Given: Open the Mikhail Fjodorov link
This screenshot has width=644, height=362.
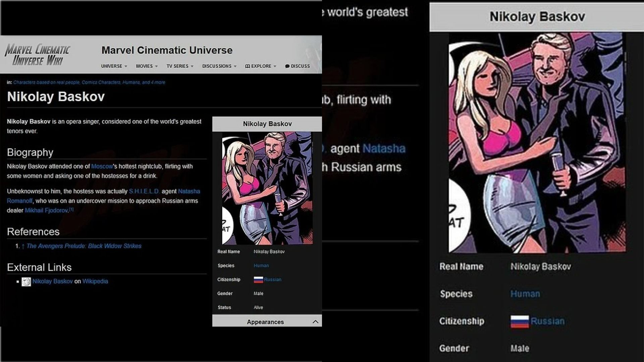Looking at the screenshot, I should tap(46, 210).
